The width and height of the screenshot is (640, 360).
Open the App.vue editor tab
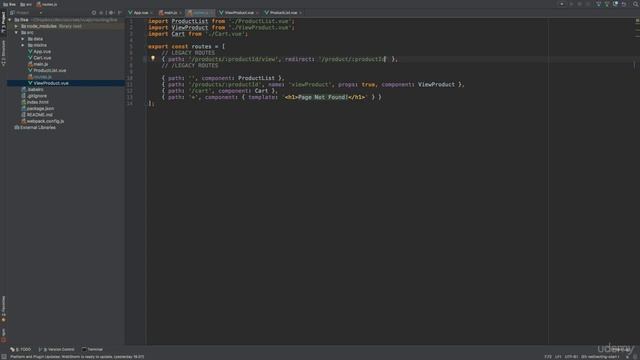coord(140,13)
